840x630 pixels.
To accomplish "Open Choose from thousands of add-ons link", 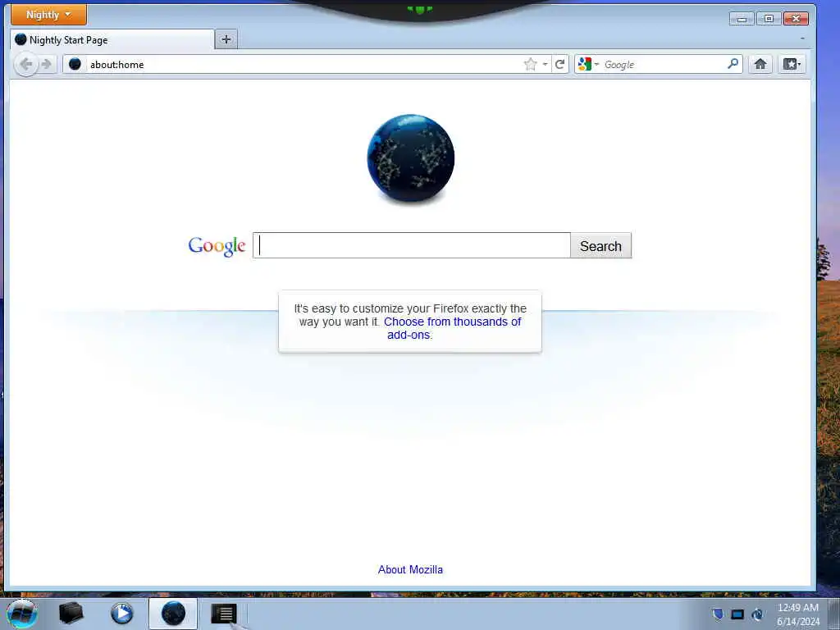I will [453, 328].
